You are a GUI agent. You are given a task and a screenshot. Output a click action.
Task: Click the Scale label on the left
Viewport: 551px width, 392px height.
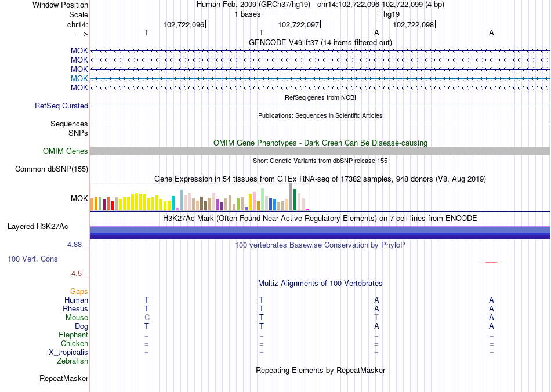click(79, 14)
